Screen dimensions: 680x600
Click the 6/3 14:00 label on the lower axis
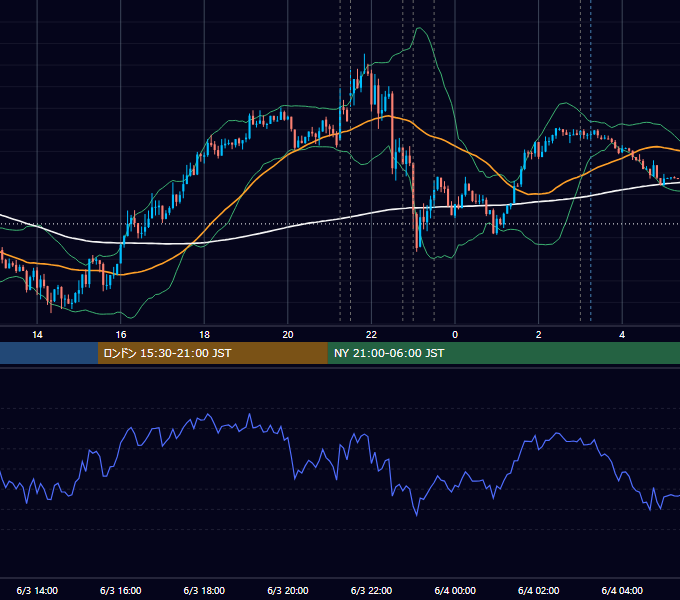[x=37, y=591]
